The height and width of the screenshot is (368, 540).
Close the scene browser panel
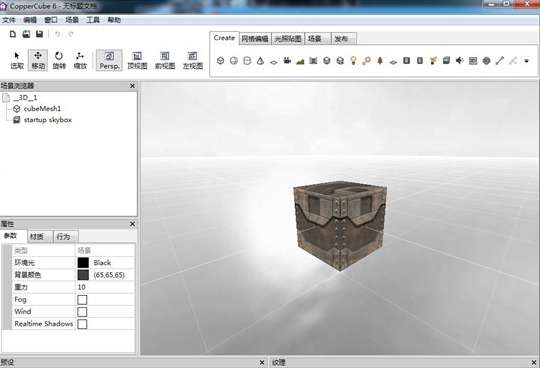[x=132, y=86]
